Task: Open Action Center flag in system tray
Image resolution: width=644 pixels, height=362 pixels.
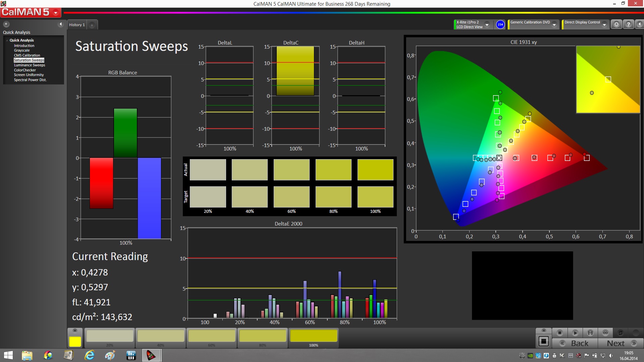Action: (x=587, y=356)
